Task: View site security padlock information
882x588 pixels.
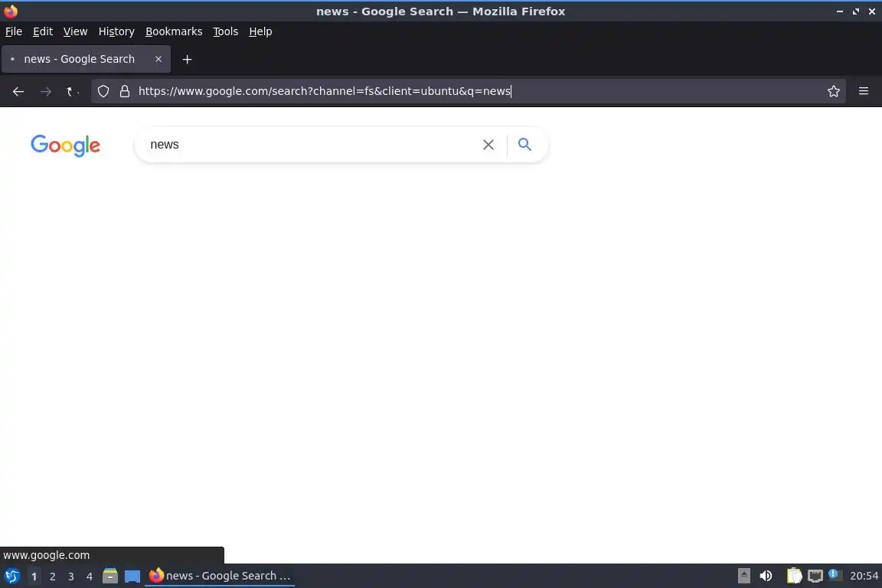Action: point(125,91)
